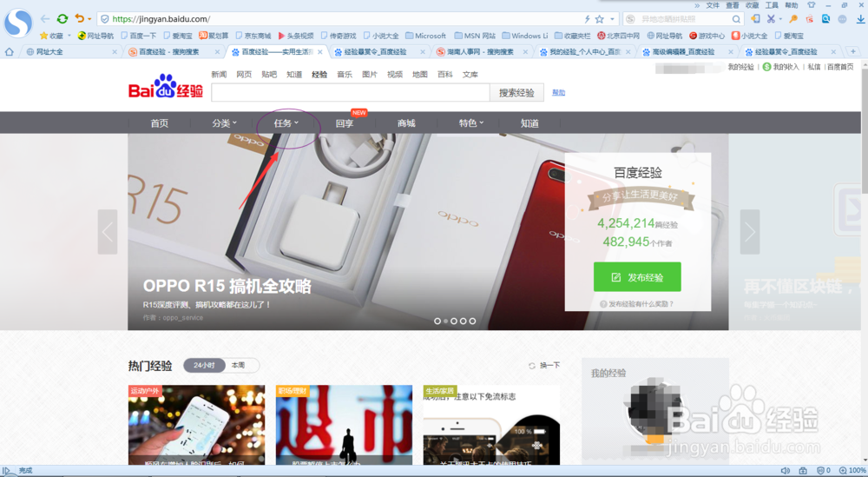Image resolution: width=868 pixels, height=477 pixels.
Task: Open the 北京四中网 bookmark
Action: [618, 36]
